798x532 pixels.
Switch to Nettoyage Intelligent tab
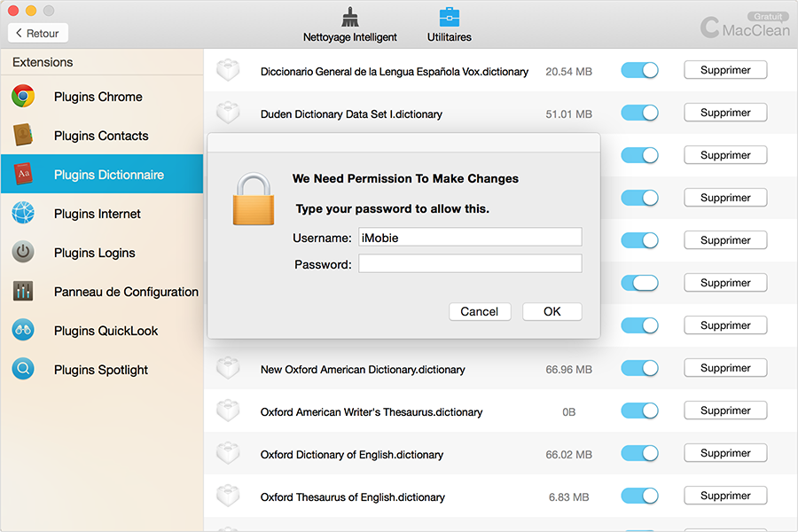349,25
